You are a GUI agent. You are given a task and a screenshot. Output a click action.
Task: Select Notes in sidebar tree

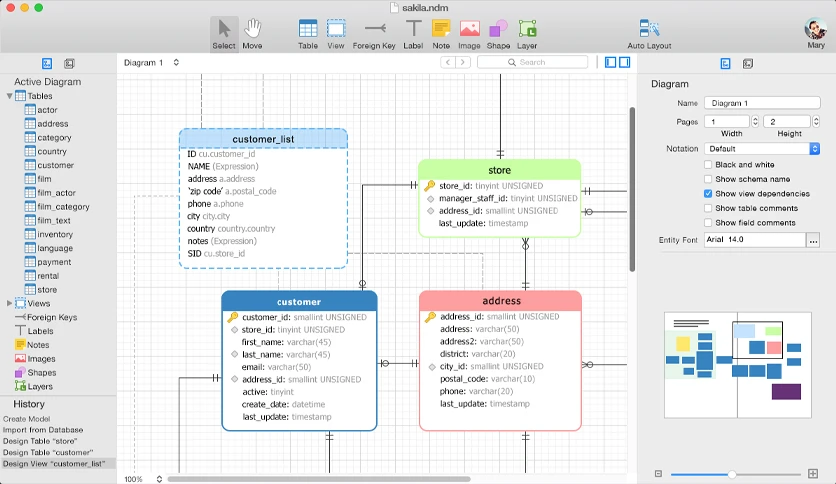click(x=38, y=345)
